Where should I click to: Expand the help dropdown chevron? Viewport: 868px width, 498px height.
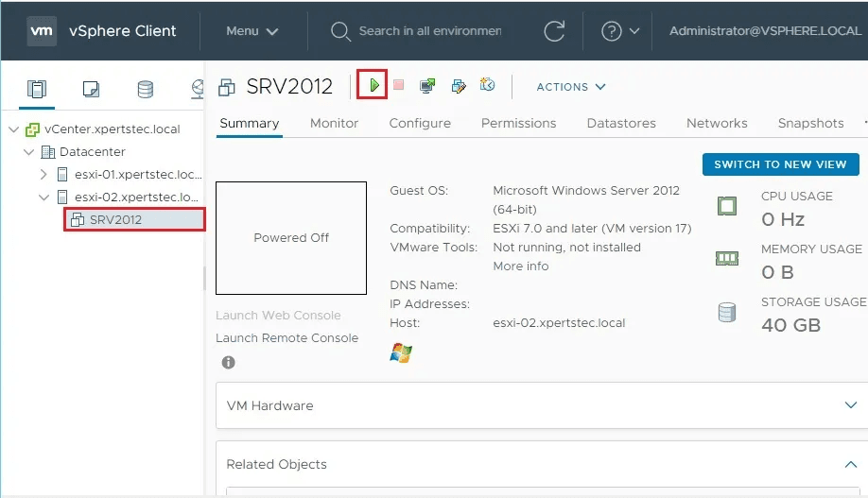coord(634,31)
